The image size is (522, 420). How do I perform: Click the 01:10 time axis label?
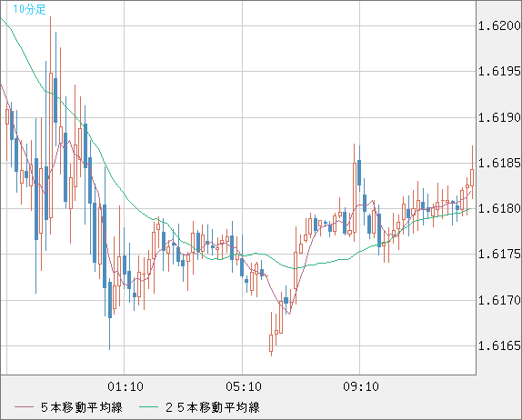(x=125, y=386)
